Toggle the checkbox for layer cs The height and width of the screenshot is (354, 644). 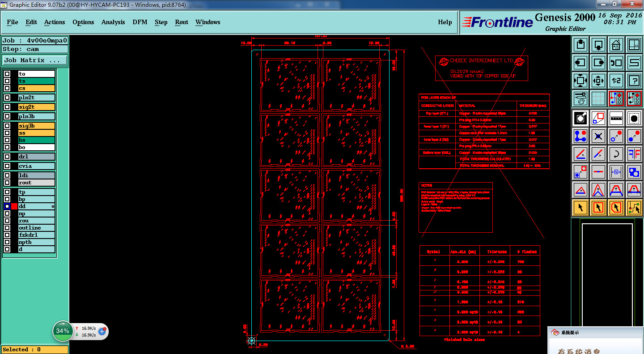tap(7, 88)
